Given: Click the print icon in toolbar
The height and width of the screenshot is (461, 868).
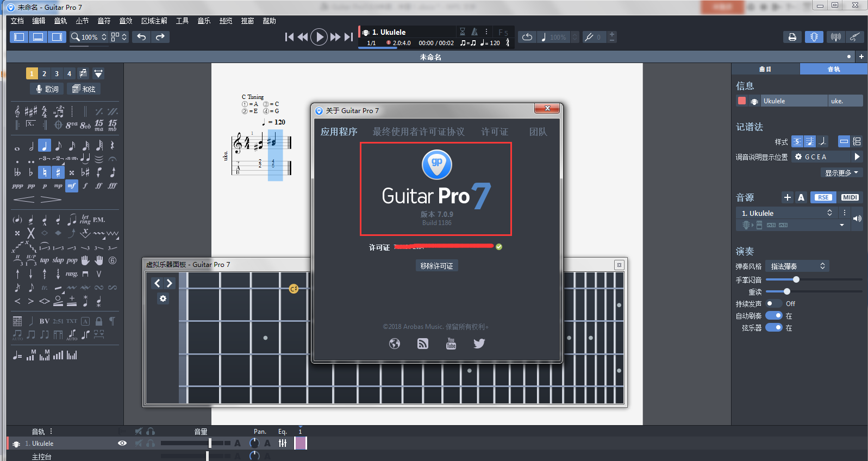Looking at the screenshot, I should [x=792, y=37].
